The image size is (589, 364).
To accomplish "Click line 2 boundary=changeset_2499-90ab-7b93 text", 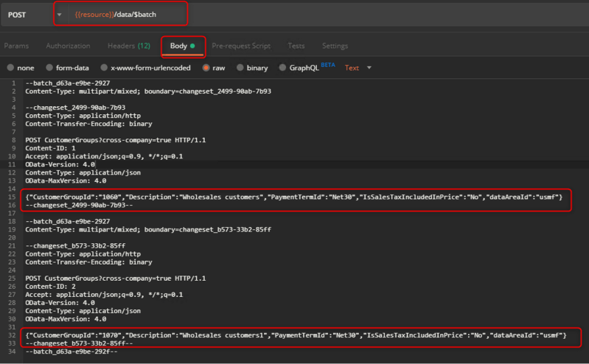I will click(208, 91).
